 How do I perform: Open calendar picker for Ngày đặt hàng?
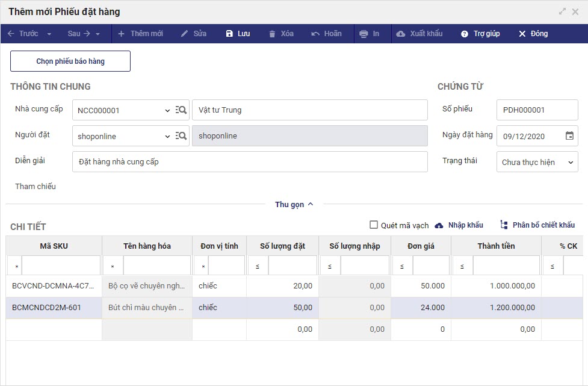[x=569, y=136]
